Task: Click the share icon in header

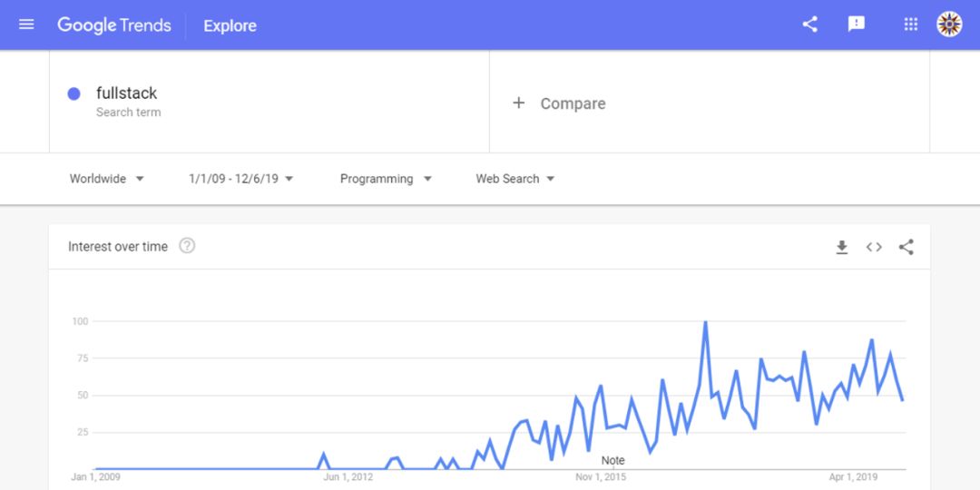Action: [810, 24]
